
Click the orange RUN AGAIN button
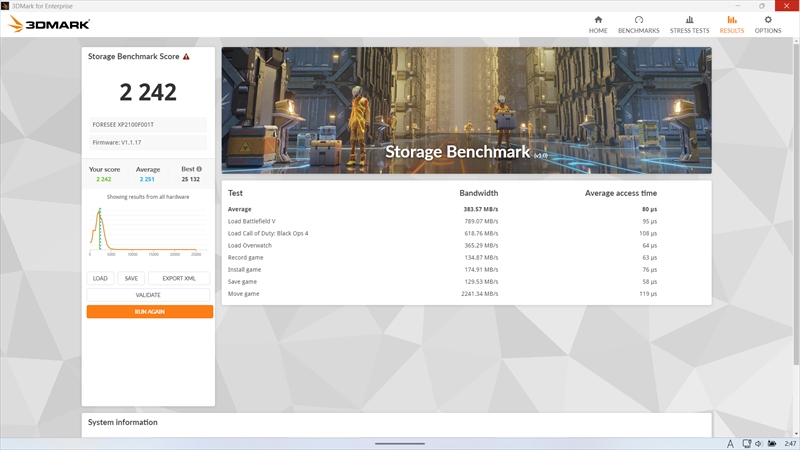pyautogui.click(x=149, y=312)
